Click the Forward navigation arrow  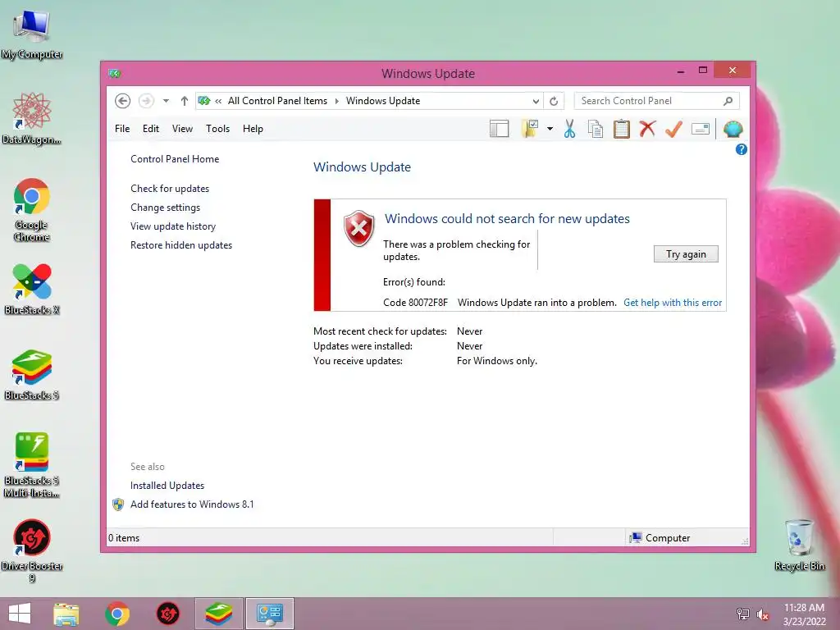(x=146, y=101)
